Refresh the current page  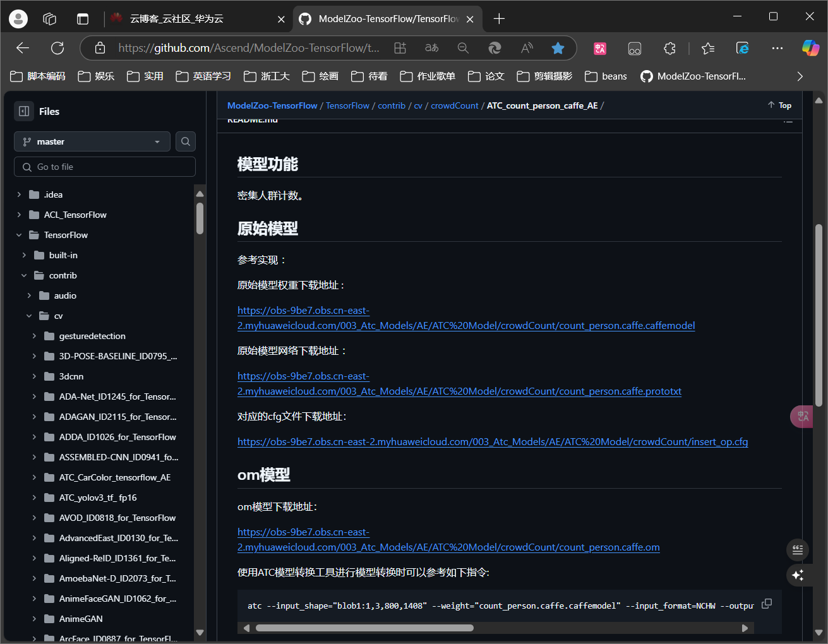click(57, 48)
